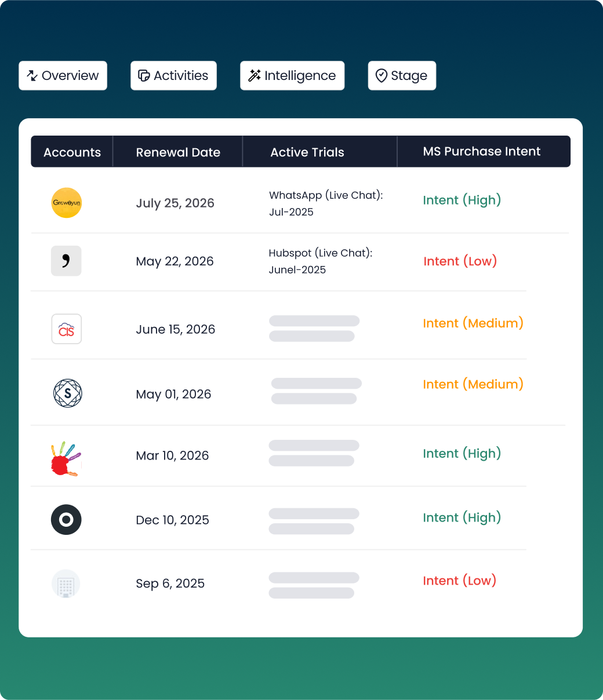Select the comma logo account avatar
The height and width of the screenshot is (700, 603).
[x=66, y=261]
